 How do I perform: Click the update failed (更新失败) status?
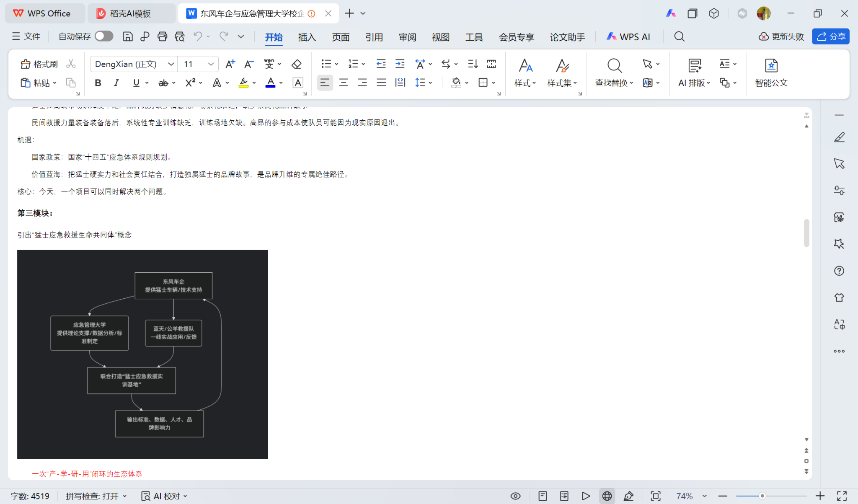click(781, 36)
